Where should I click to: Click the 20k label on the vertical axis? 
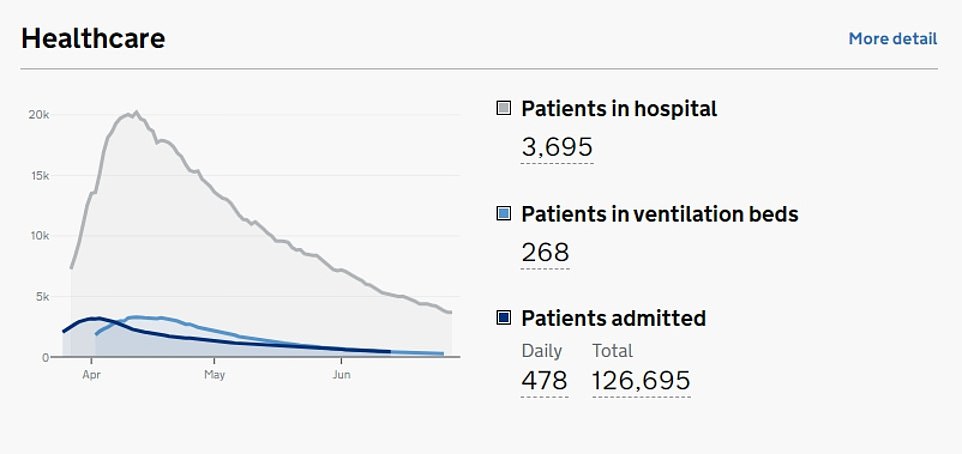tap(38, 115)
